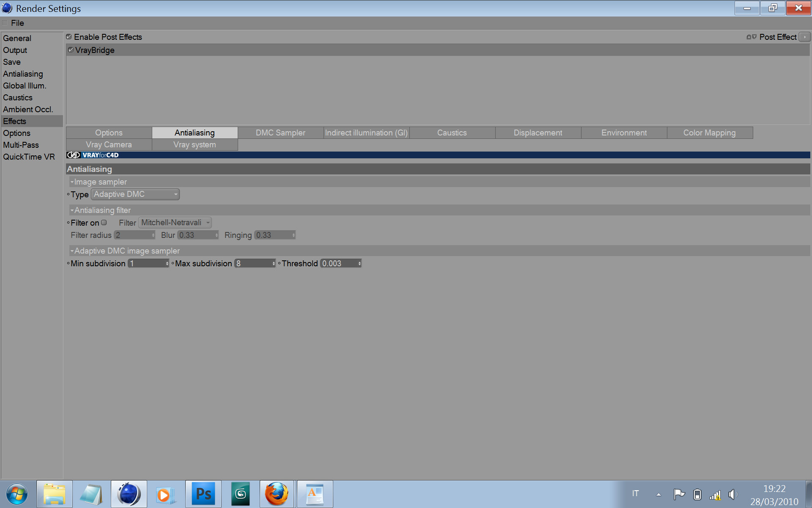
Task: Open the Color Mapping tab
Action: click(x=709, y=133)
